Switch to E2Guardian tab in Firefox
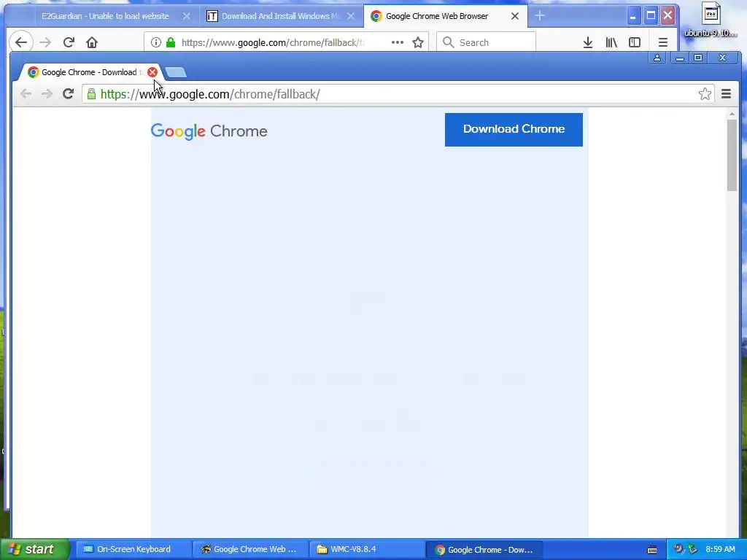Screen dimensions: 747x560 (105, 16)
